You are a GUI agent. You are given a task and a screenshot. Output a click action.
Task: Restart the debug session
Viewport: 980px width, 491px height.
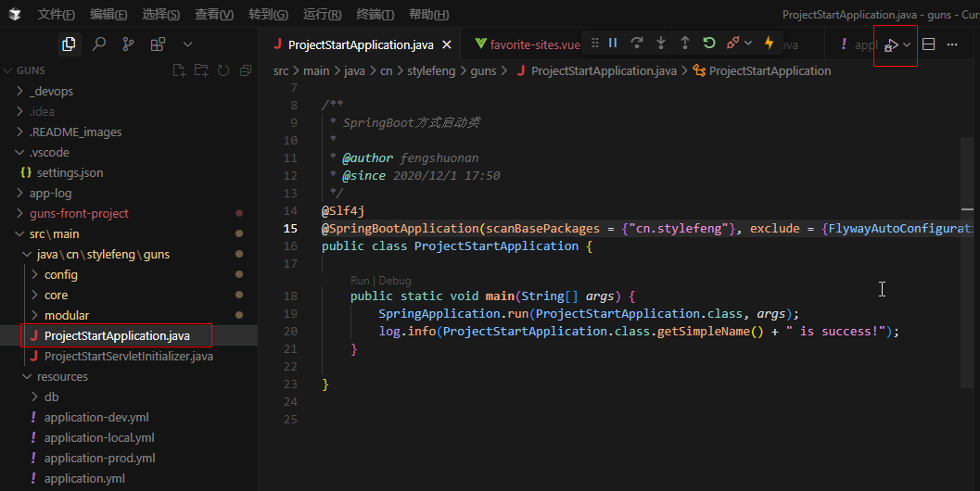tap(708, 43)
